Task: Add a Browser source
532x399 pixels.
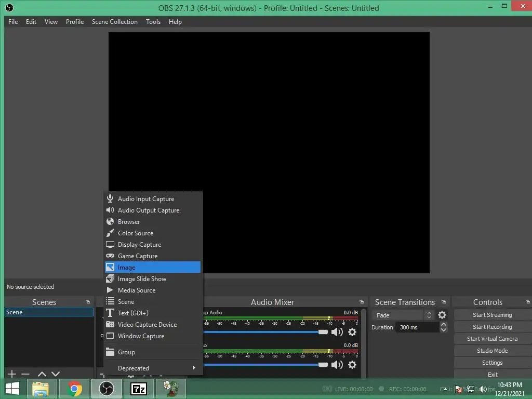Action: point(153,221)
